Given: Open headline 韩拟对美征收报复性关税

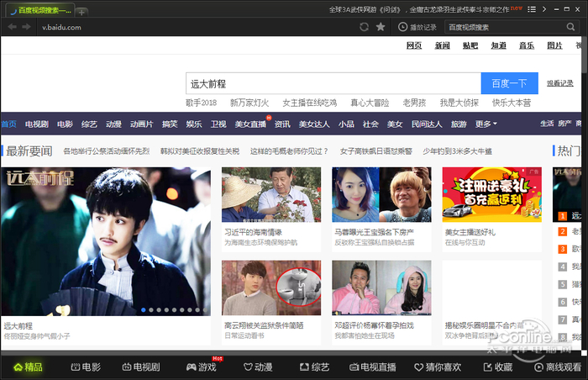Looking at the screenshot, I should tap(200, 151).
